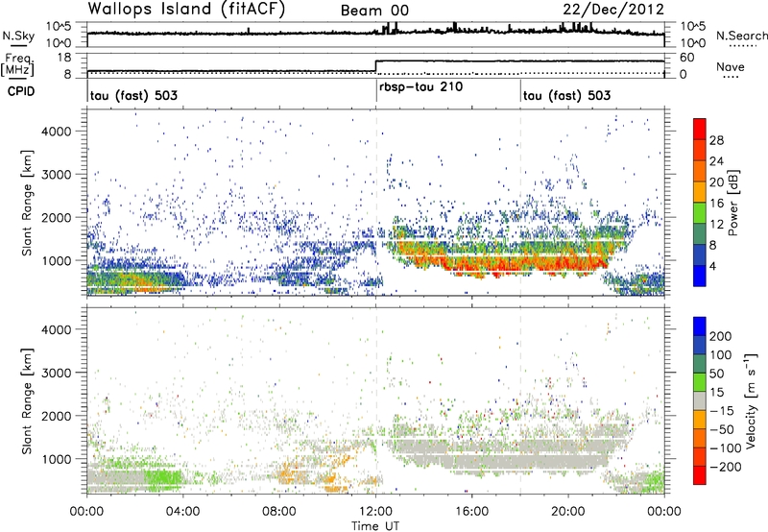768x532 pixels.
Task: Click the 'Wallops Island (fitACF)' title
Action: 186,10
